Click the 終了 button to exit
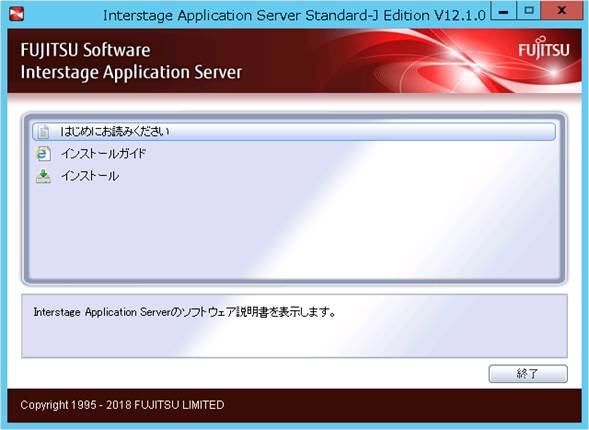589x430 pixels. coord(528,374)
